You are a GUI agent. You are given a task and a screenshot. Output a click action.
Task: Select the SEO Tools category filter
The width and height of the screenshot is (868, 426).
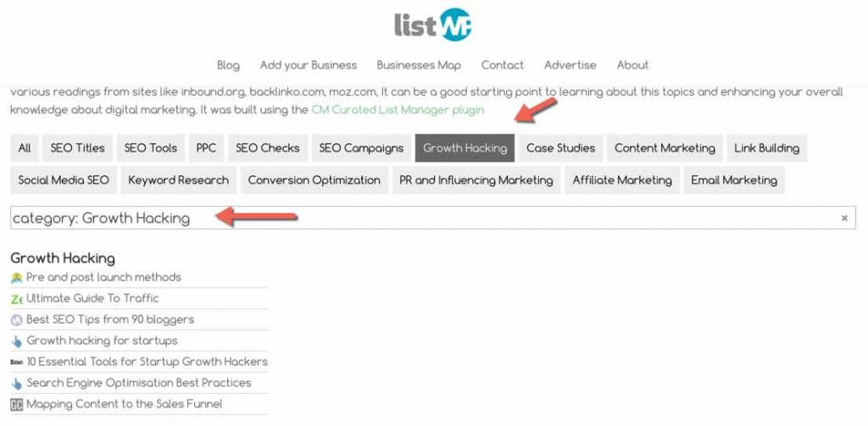151,148
